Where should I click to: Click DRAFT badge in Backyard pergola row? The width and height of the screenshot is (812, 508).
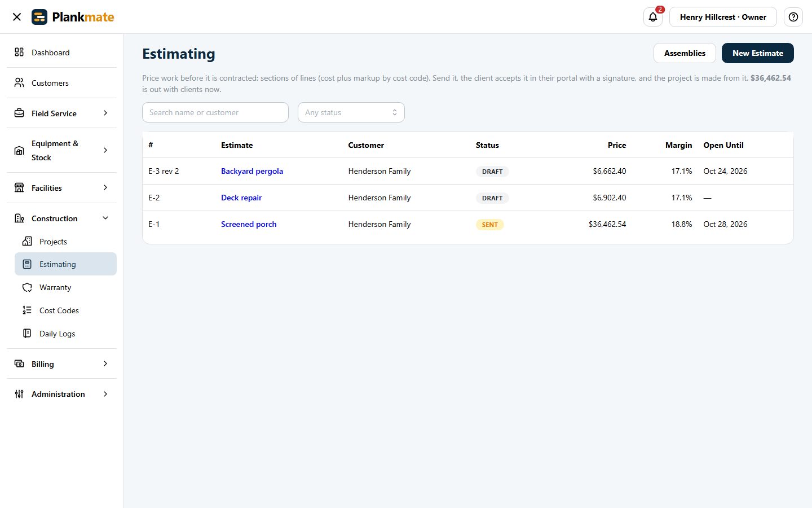click(492, 171)
